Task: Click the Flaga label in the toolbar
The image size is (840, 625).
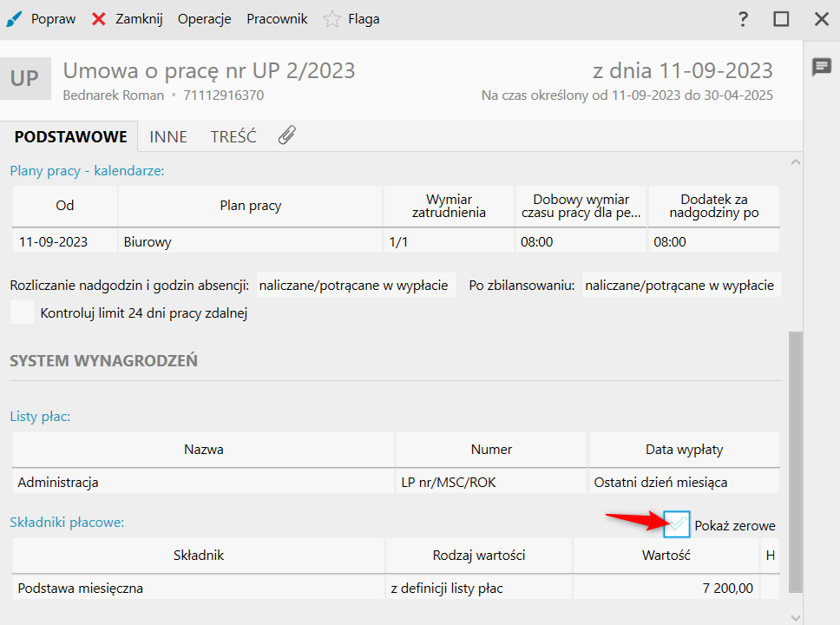Action: (x=364, y=19)
